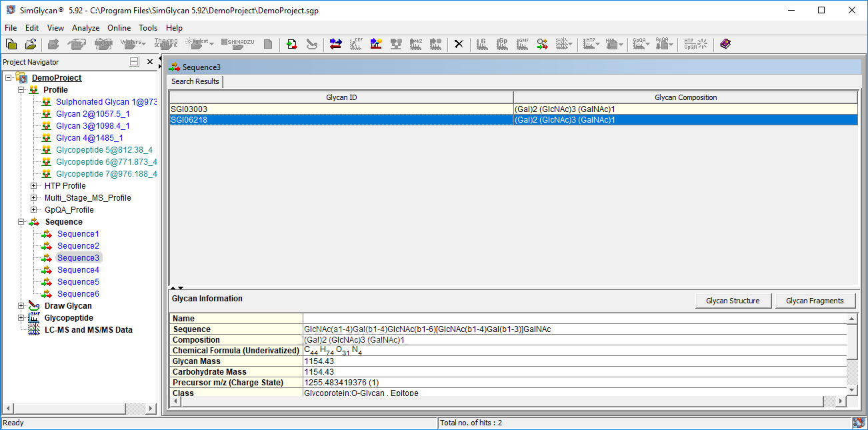This screenshot has height=430, width=868.
Task: Click the CEF spectrum toolbar icon
Action: 356,44
